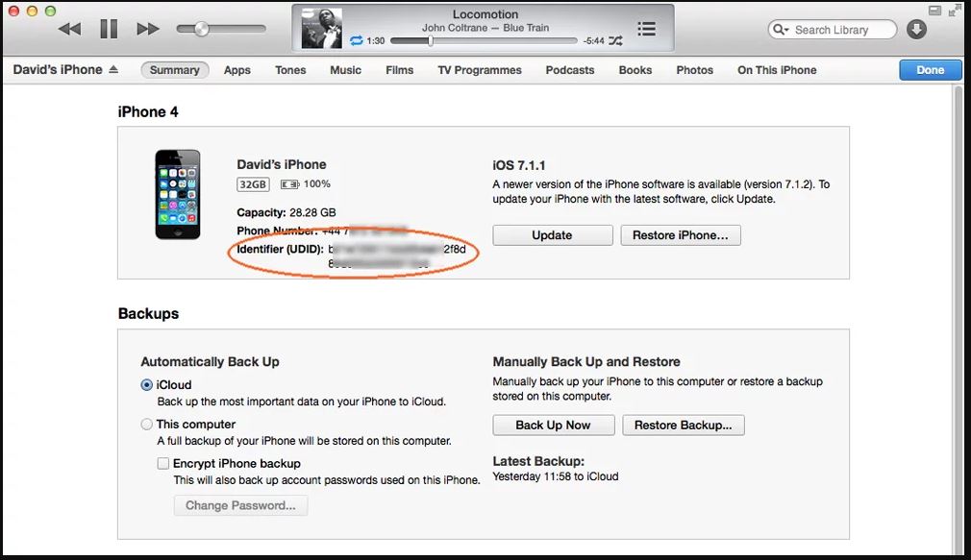
Task: Pause the playing song
Action: (109, 29)
